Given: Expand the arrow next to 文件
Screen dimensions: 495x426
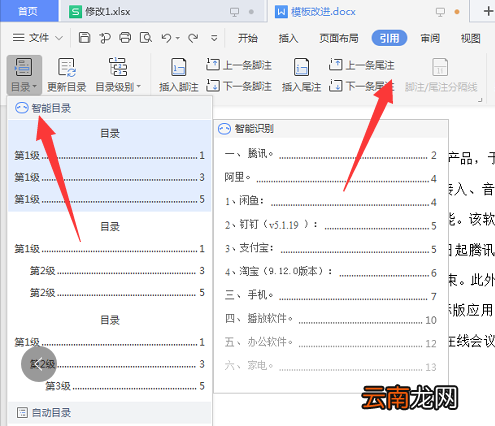Looking at the screenshot, I should pos(59,38).
